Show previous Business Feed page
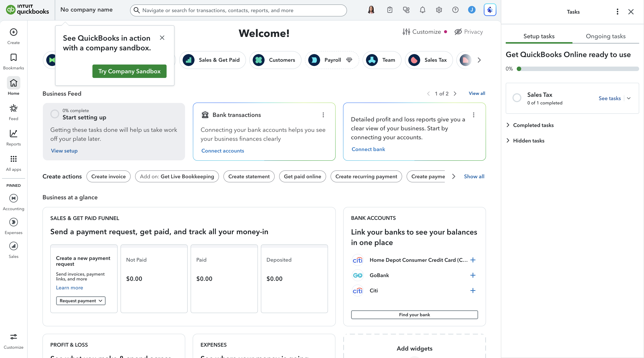Viewport: 644px width, 358px height. click(x=429, y=94)
